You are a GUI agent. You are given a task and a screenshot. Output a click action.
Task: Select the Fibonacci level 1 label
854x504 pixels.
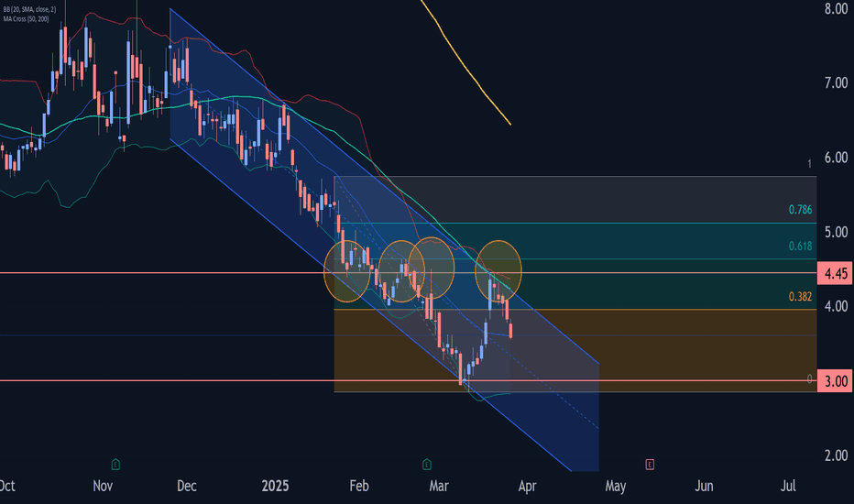click(809, 164)
